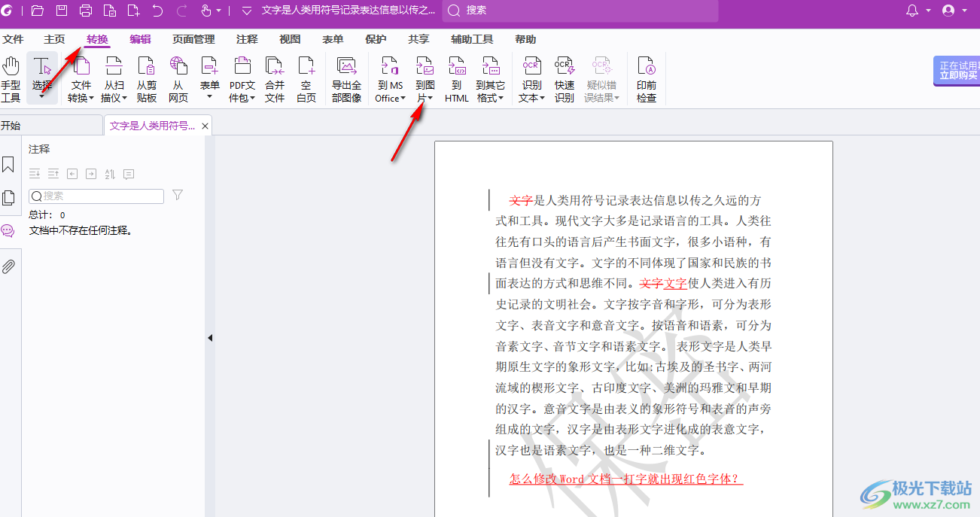
Task: Undo the last action
Action: (x=157, y=11)
